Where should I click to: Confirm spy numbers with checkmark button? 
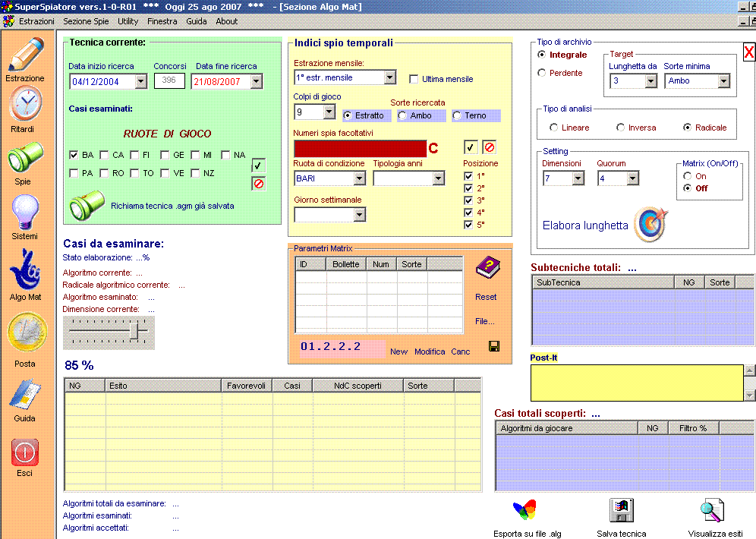[471, 147]
